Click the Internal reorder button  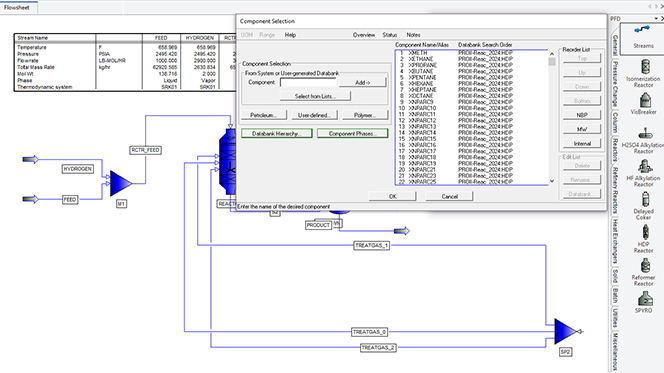(582, 144)
